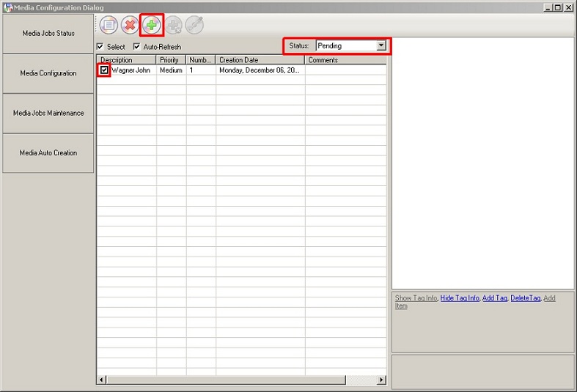Disable the Auto-Refresh checkbox
Viewport: 577px width, 392px height.
[x=136, y=47]
